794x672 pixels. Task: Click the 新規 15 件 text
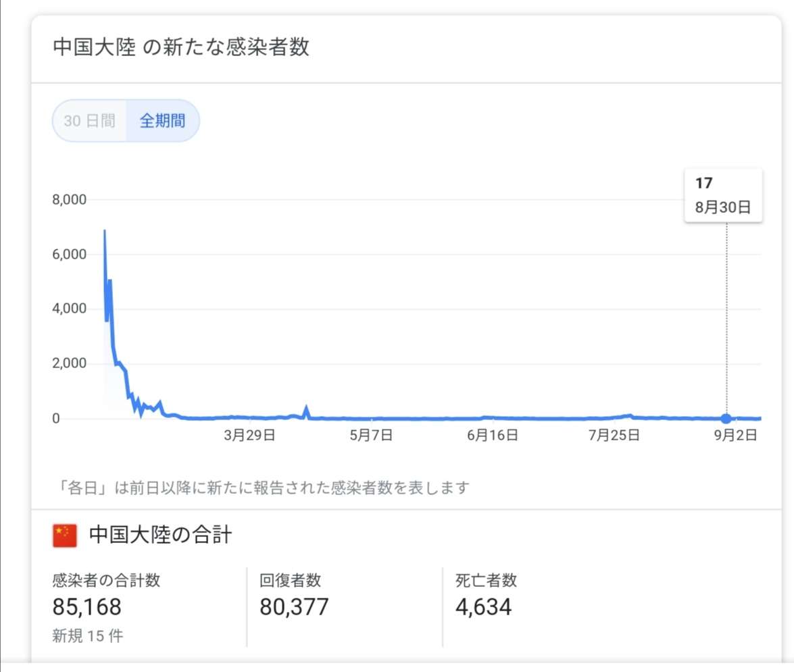88,636
